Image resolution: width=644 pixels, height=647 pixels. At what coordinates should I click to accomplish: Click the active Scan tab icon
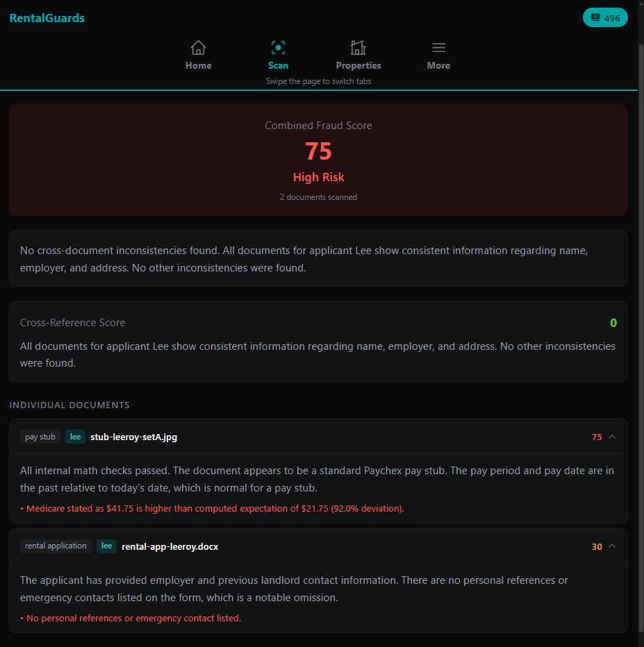[x=278, y=47]
